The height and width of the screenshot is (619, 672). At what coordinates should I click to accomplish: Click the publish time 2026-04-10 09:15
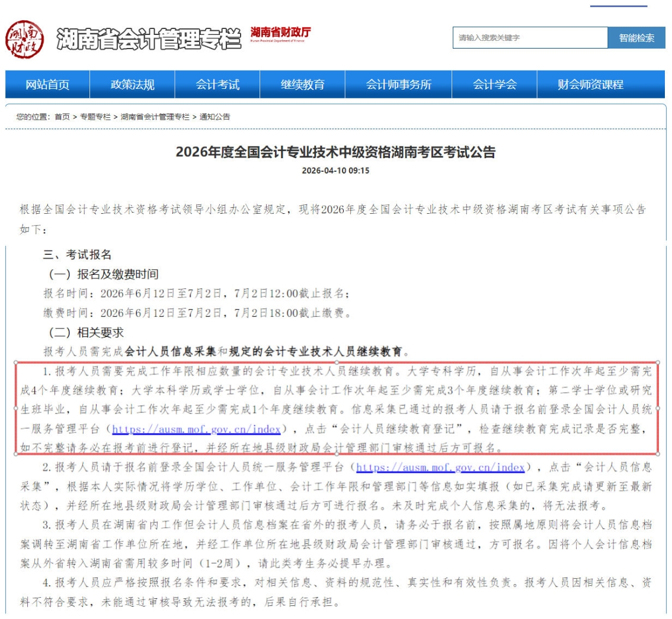tap(335, 171)
